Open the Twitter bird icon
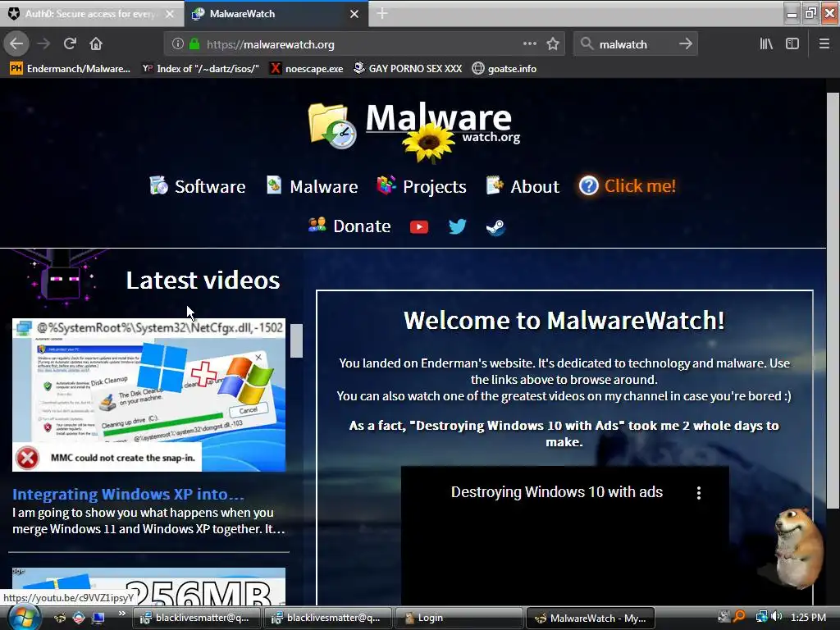 (x=458, y=226)
